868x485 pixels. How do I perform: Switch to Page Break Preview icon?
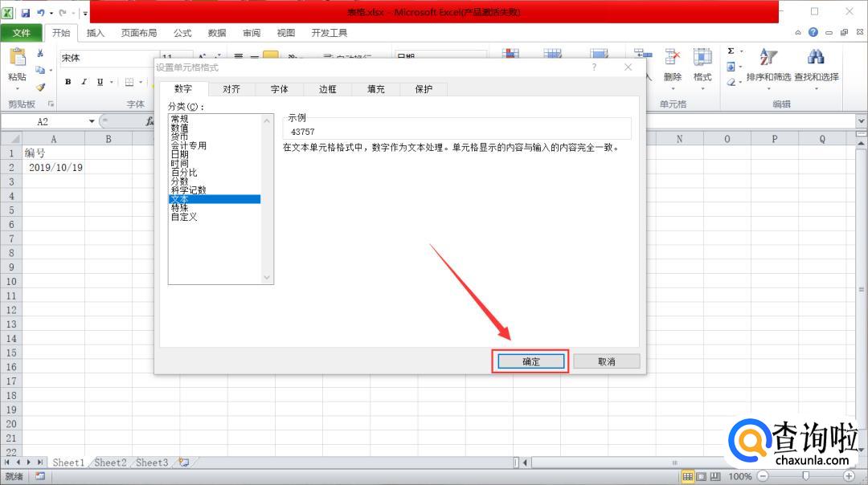point(715,476)
